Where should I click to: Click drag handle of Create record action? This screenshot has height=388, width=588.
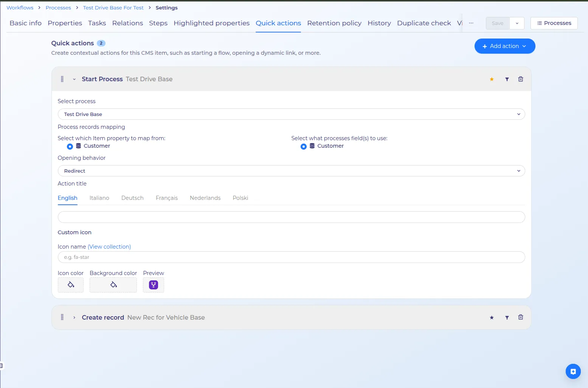point(62,317)
